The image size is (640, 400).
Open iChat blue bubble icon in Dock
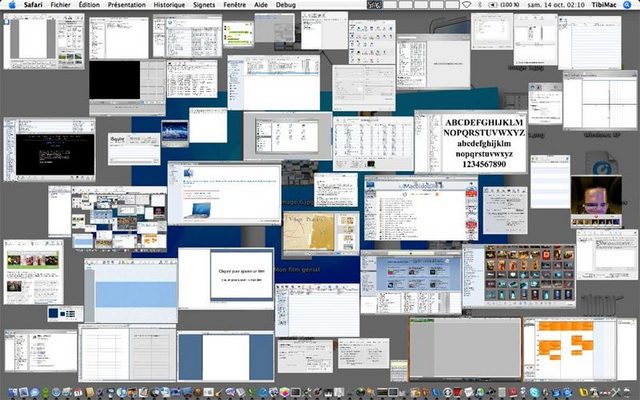point(35,393)
